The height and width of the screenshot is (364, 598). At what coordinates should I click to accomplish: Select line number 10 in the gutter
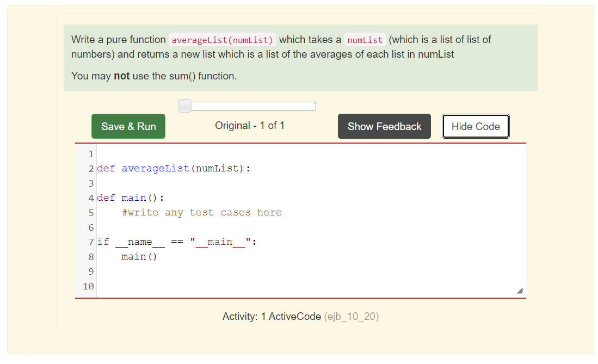coord(88,286)
